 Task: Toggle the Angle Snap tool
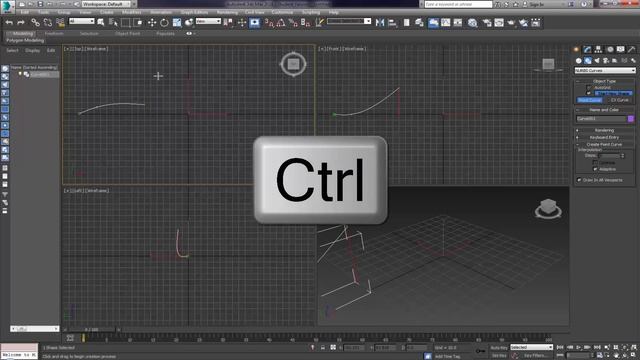click(281, 22)
